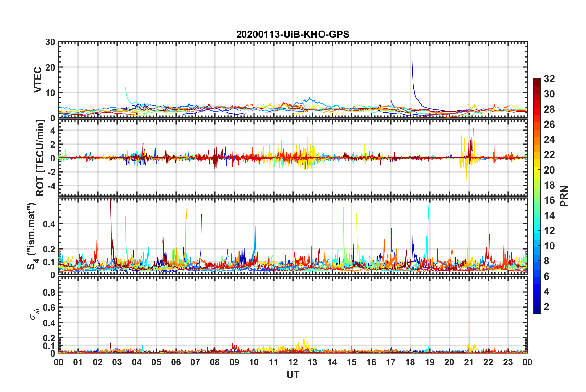
Task: Select the 12 hour tick on the UT axis
Action: pyautogui.click(x=293, y=362)
